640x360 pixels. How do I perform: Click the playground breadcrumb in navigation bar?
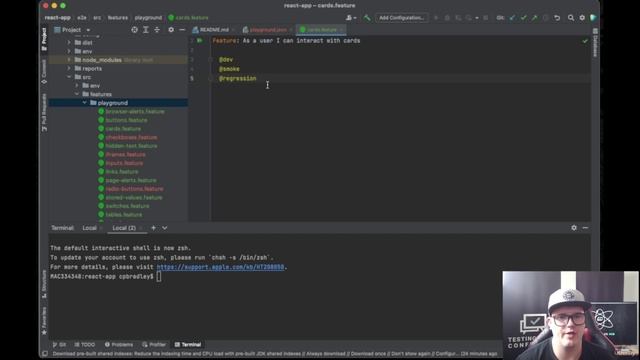(x=148, y=18)
